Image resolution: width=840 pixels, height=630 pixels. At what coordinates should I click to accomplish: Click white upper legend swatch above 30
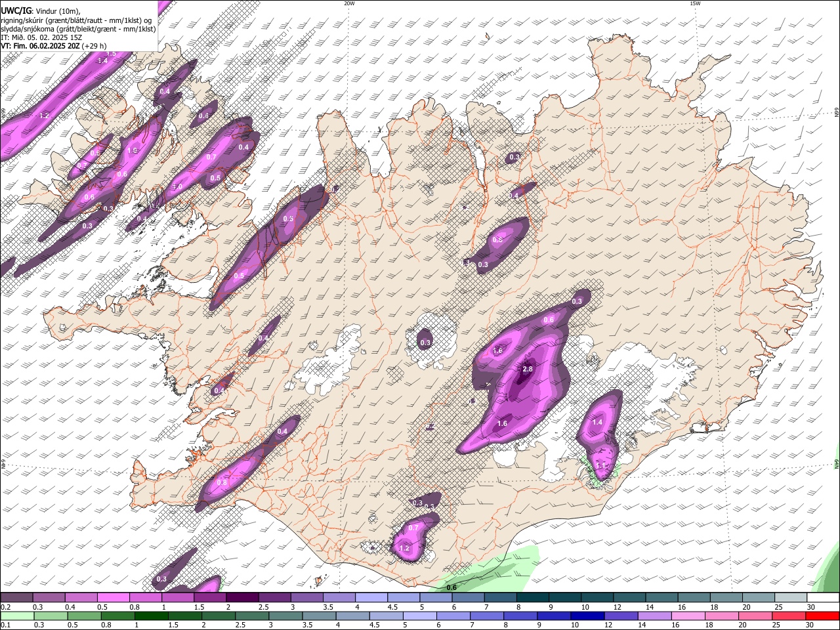[823, 598]
